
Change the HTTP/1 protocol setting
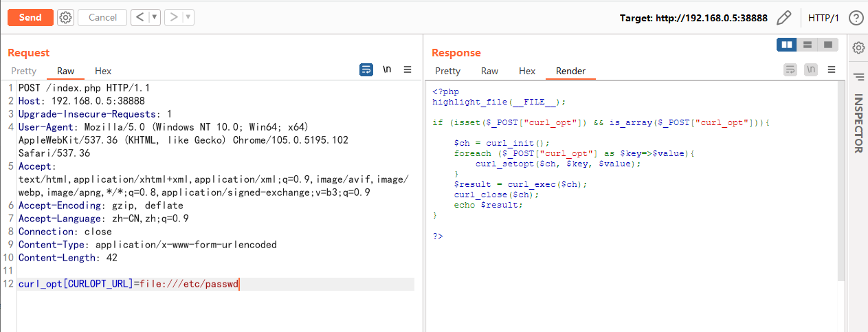point(823,18)
